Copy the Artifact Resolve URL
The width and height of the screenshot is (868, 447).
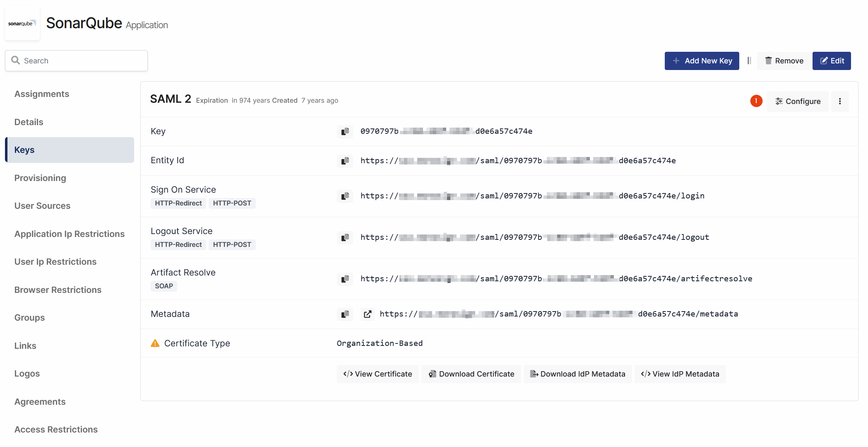click(345, 279)
